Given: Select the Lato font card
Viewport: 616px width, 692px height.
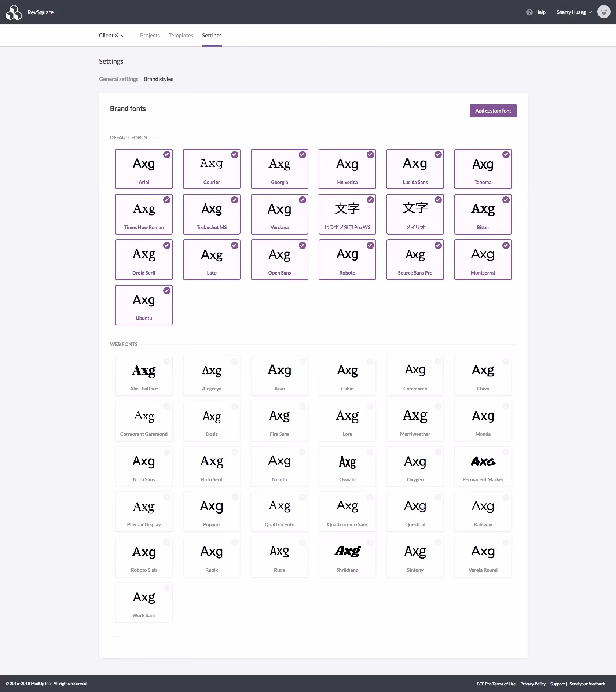Looking at the screenshot, I should point(212,259).
